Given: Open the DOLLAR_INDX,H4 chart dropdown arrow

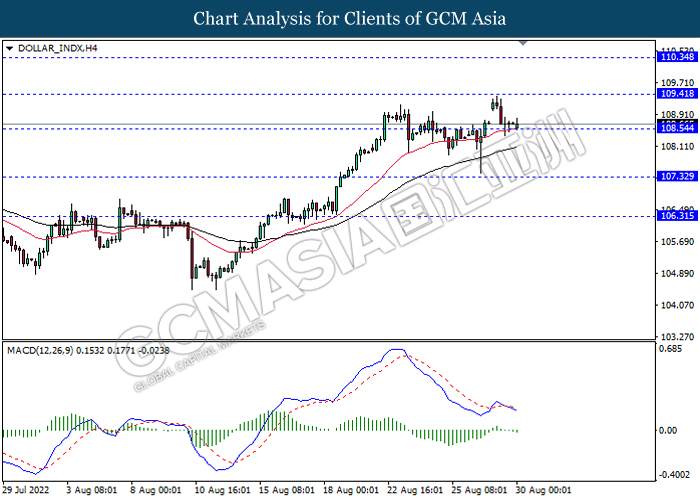Looking at the screenshot, I should pos(9,48).
